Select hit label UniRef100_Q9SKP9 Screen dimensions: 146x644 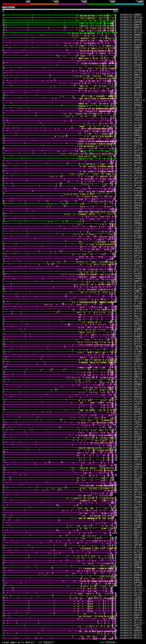coord(131,203)
